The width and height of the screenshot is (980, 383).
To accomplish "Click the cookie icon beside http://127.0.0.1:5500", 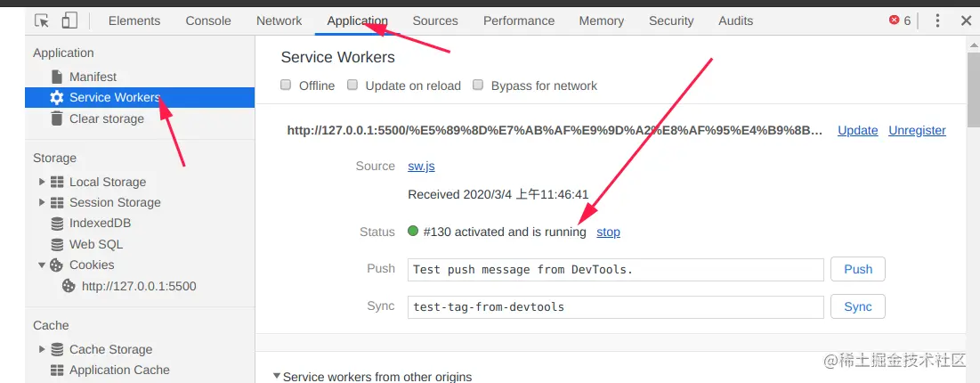I will pyautogui.click(x=69, y=286).
